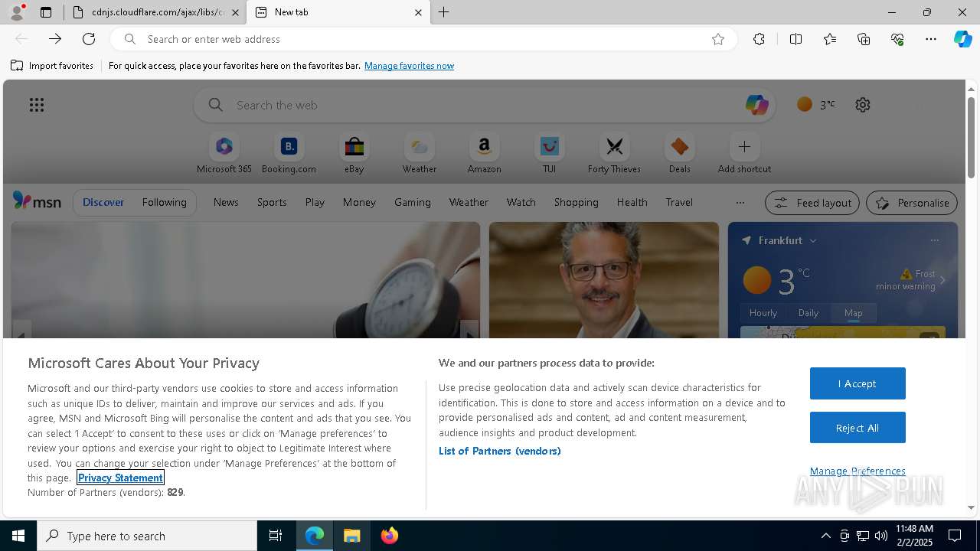The image size is (980, 551).
Task: Follow Manage favorites now link
Action: pyautogui.click(x=409, y=66)
